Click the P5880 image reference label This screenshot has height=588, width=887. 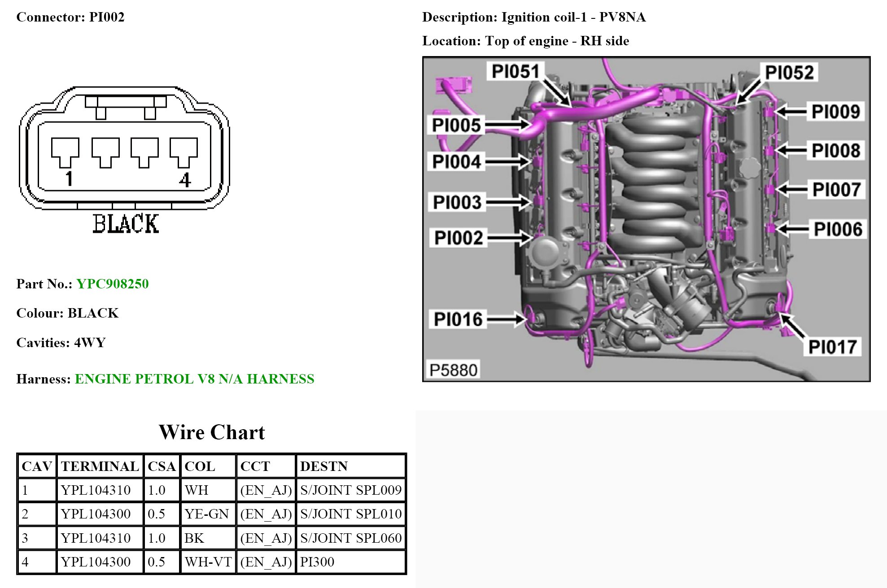[x=453, y=370]
